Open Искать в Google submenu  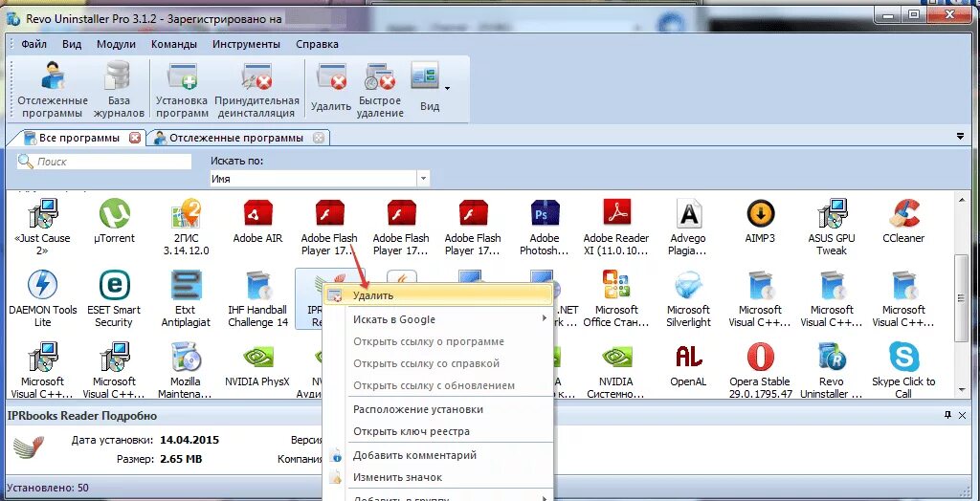(438, 319)
